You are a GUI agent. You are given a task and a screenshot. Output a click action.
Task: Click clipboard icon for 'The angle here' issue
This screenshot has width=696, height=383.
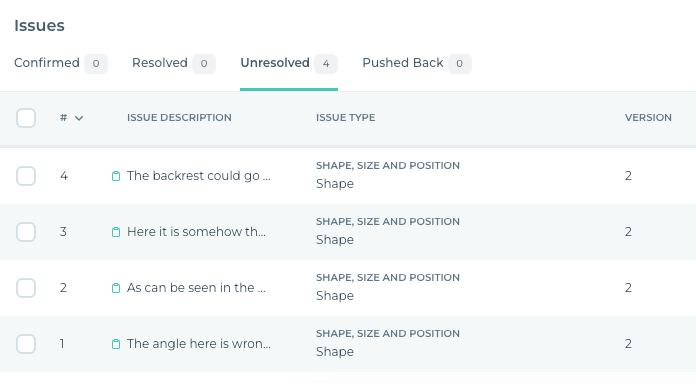116,344
